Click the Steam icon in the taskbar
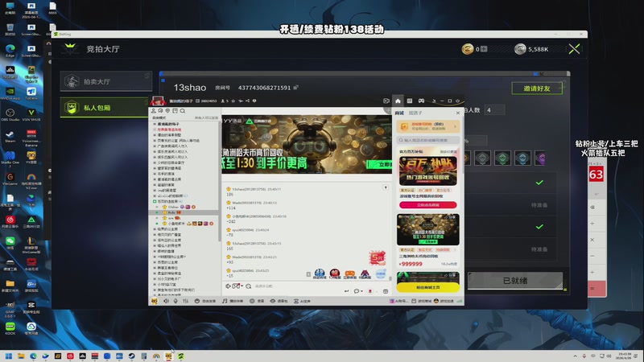Viewport: 644px width, 362px height. pyautogui.click(x=131, y=356)
